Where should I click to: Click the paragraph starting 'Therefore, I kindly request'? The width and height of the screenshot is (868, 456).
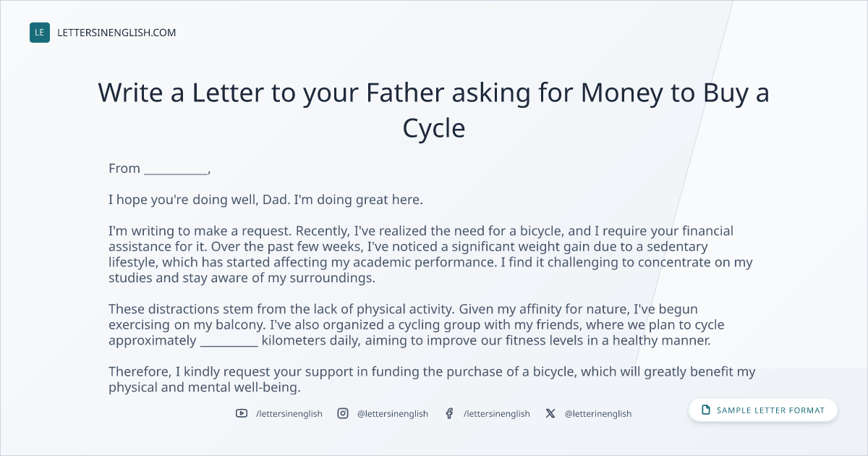click(432, 379)
